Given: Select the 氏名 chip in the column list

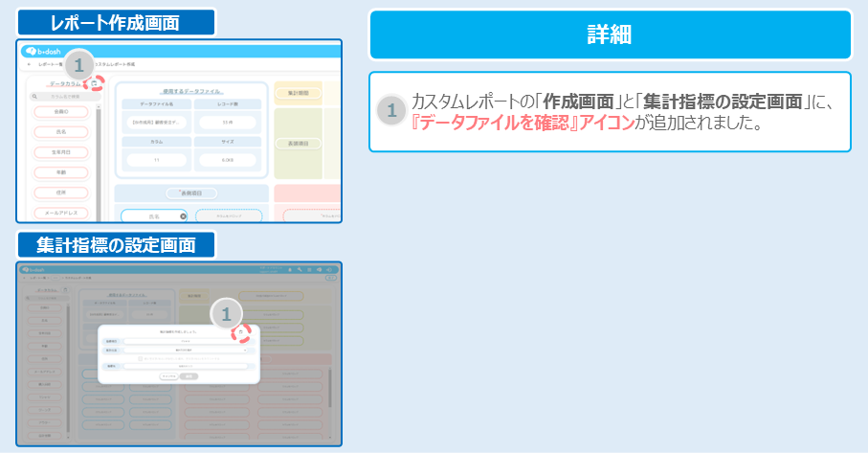Looking at the screenshot, I should pyautogui.click(x=61, y=132).
